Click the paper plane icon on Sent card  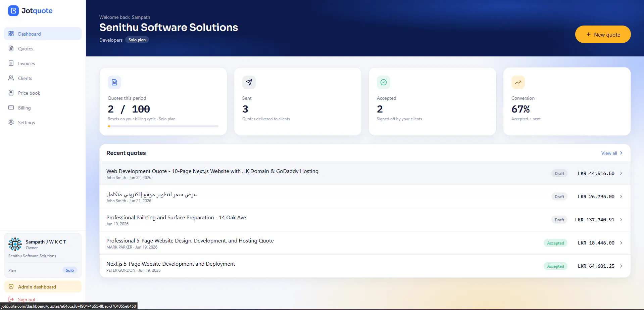pyautogui.click(x=249, y=82)
